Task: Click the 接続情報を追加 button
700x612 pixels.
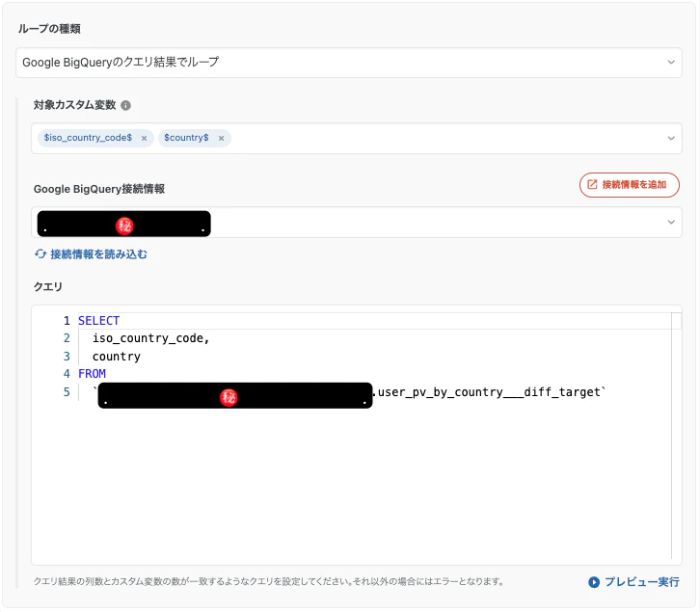Action: point(629,185)
